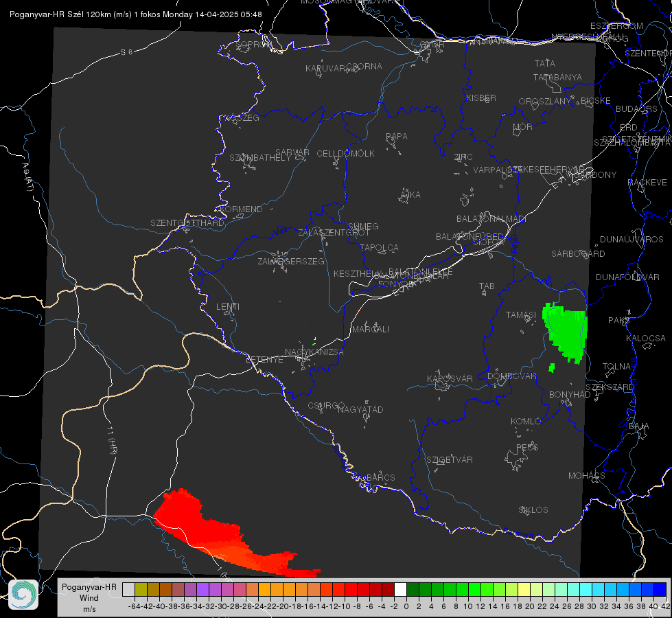Click the TOLNA city label

point(616,367)
